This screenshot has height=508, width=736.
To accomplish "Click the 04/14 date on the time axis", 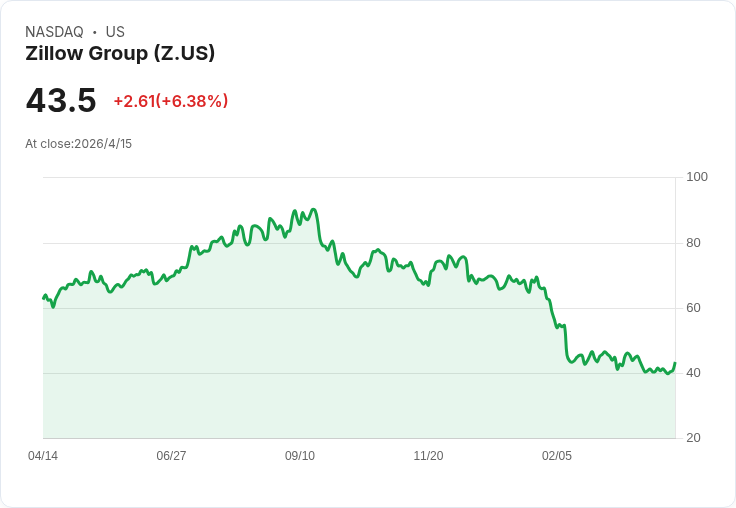I will [43, 456].
